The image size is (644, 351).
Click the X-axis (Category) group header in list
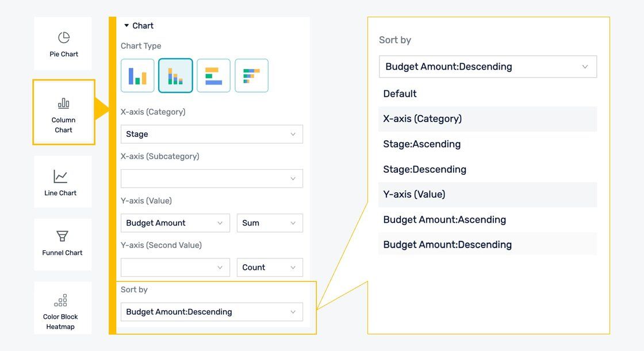(x=488, y=119)
